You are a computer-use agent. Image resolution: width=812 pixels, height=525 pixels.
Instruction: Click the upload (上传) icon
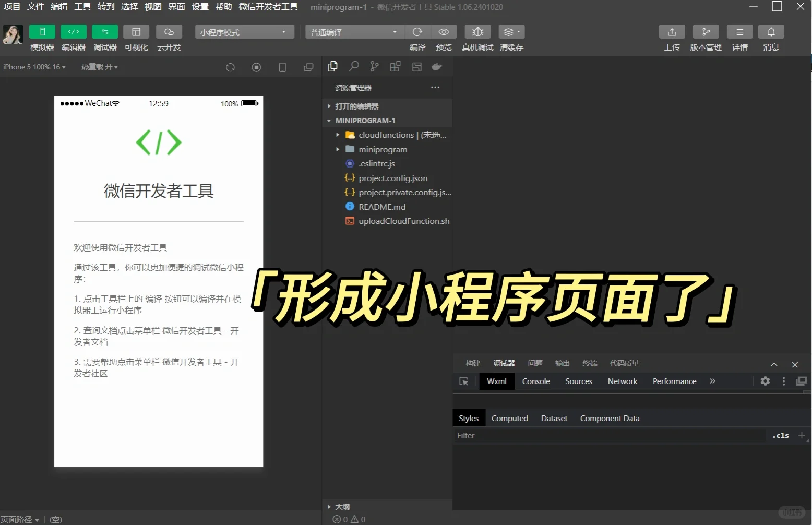tap(672, 32)
